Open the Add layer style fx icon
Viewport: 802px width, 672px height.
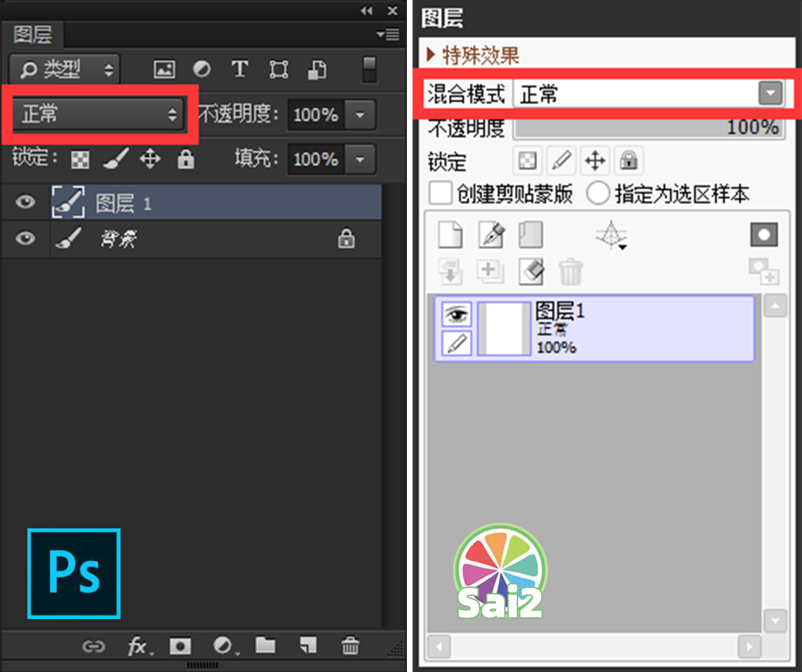click(138, 646)
